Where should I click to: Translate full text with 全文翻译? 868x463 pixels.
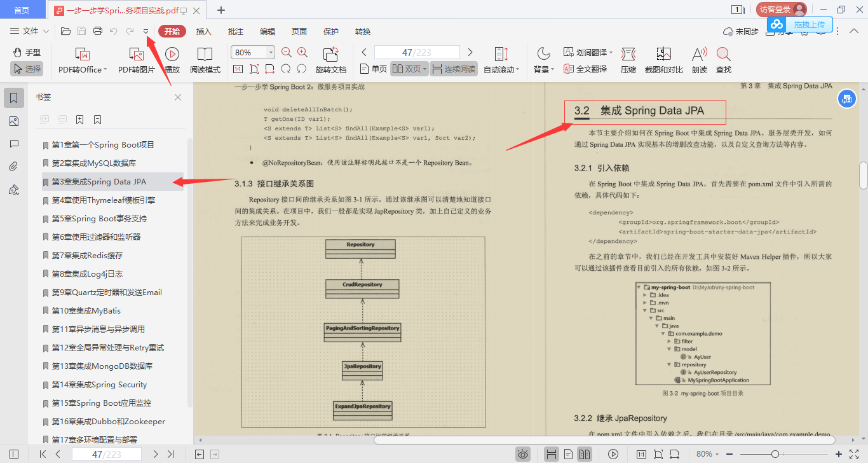coord(585,69)
